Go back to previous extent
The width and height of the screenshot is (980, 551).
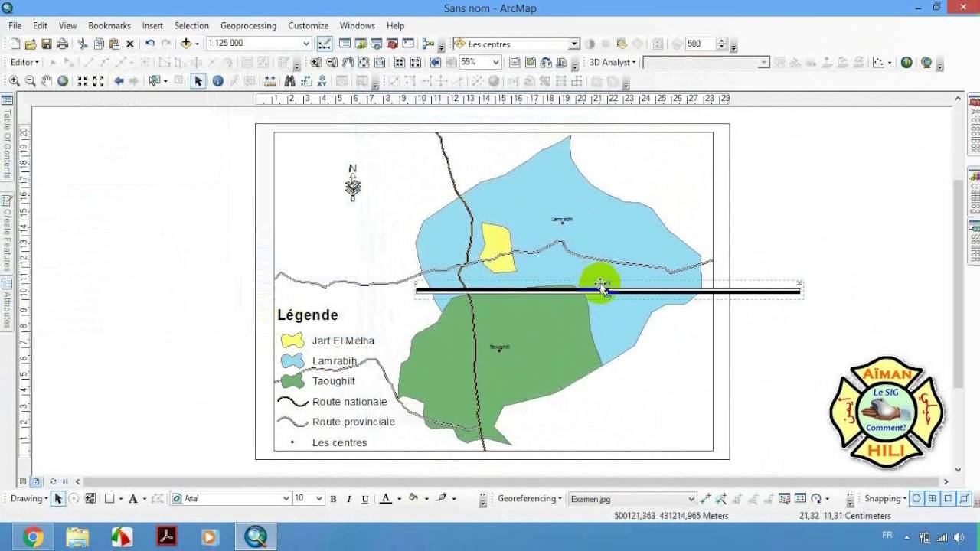tap(119, 81)
